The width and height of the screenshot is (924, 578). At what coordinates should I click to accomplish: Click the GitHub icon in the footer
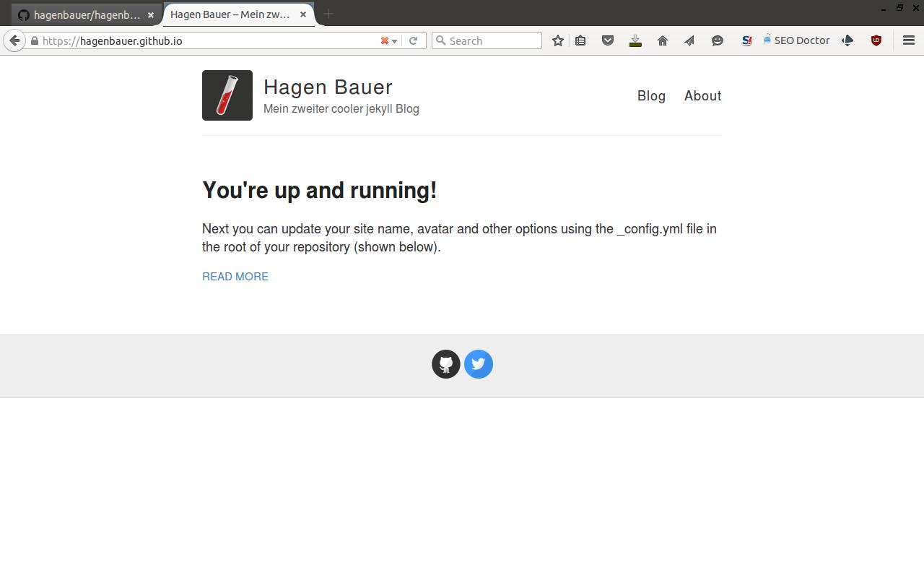[x=445, y=364]
